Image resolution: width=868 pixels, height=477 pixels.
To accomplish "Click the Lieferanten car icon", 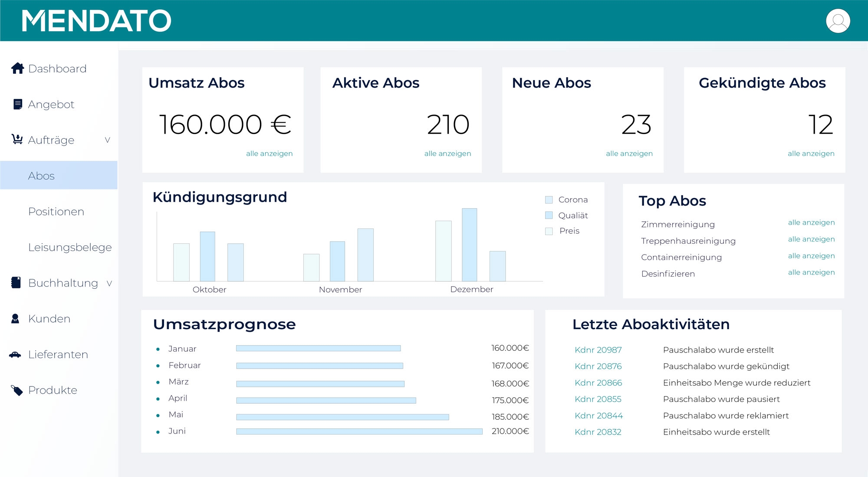I will point(15,354).
